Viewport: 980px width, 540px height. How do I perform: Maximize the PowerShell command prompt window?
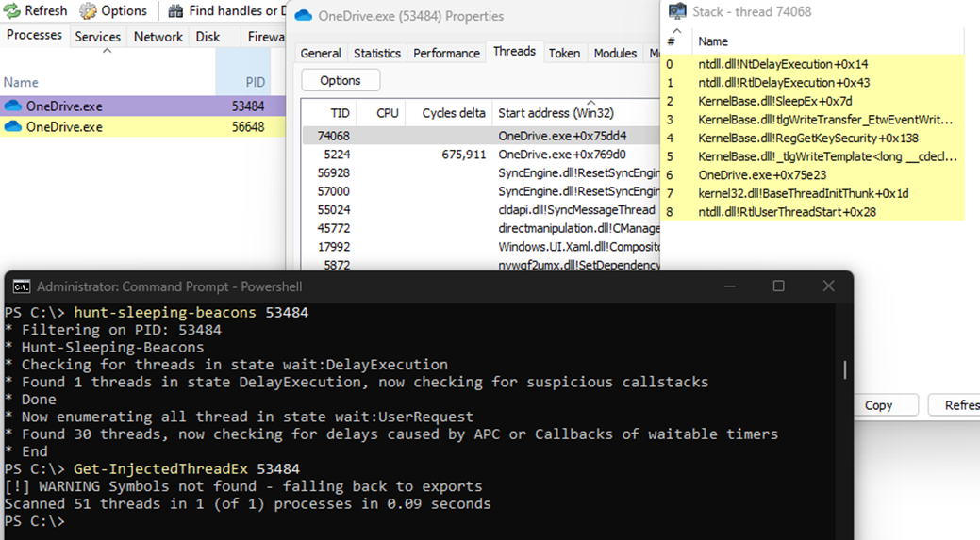tap(778, 286)
